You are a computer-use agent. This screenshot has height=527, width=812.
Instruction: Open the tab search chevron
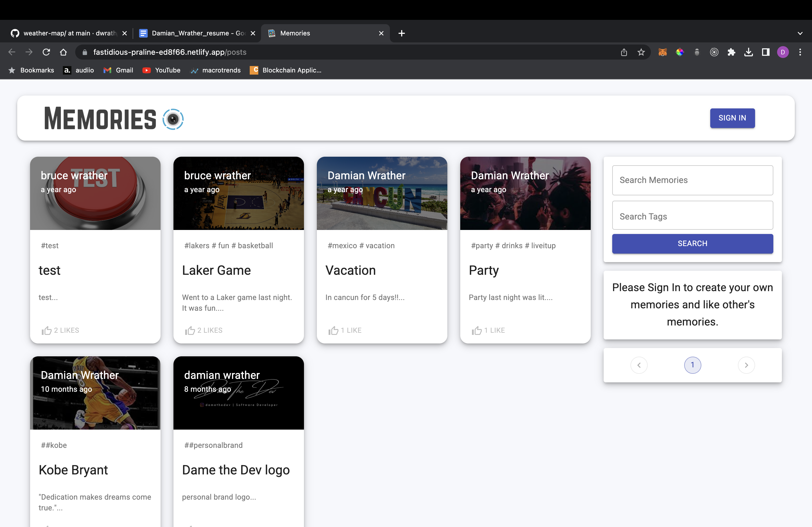coord(800,33)
